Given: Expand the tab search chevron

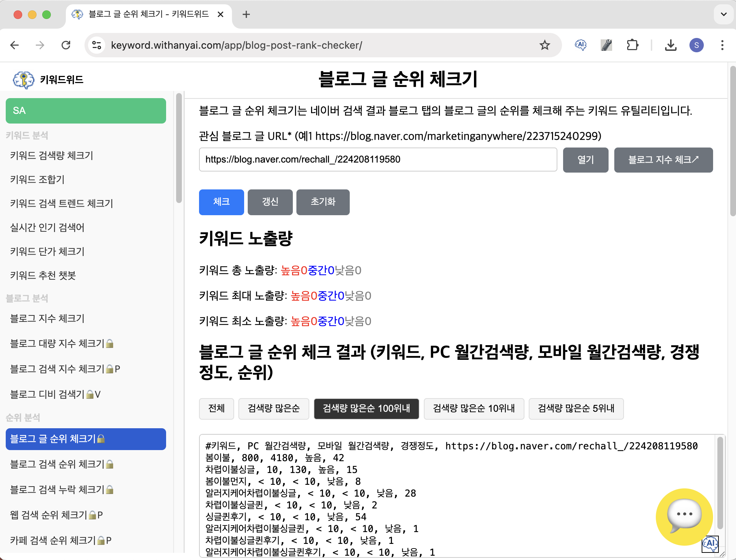Looking at the screenshot, I should point(723,14).
